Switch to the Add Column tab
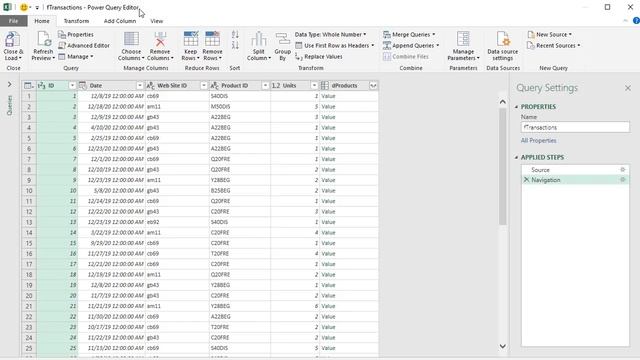 click(x=120, y=21)
